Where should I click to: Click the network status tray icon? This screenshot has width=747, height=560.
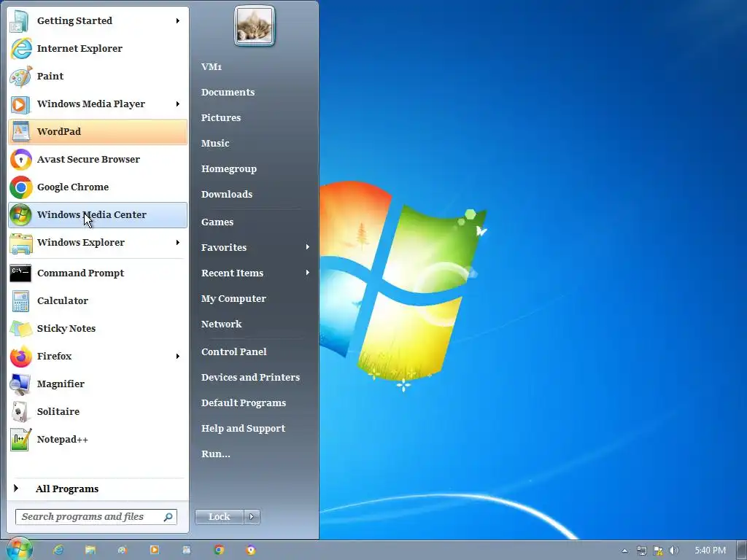point(642,551)
